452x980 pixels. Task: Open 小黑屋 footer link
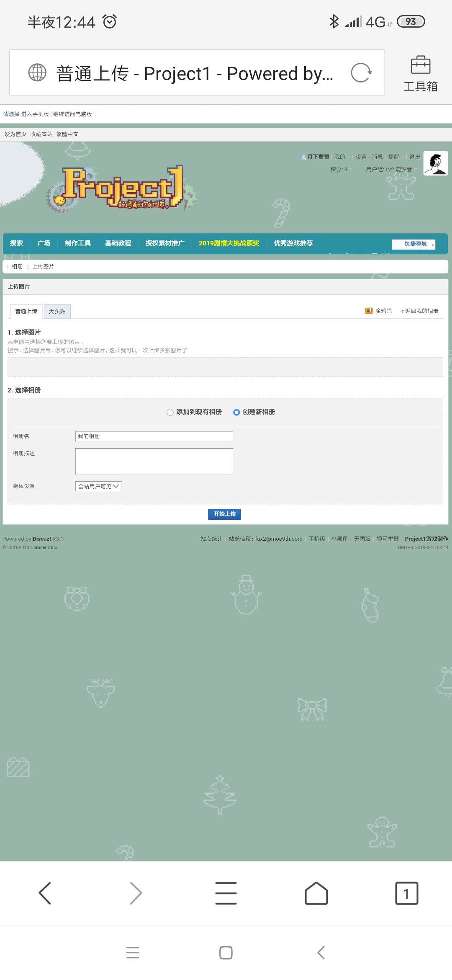(339, 539)
